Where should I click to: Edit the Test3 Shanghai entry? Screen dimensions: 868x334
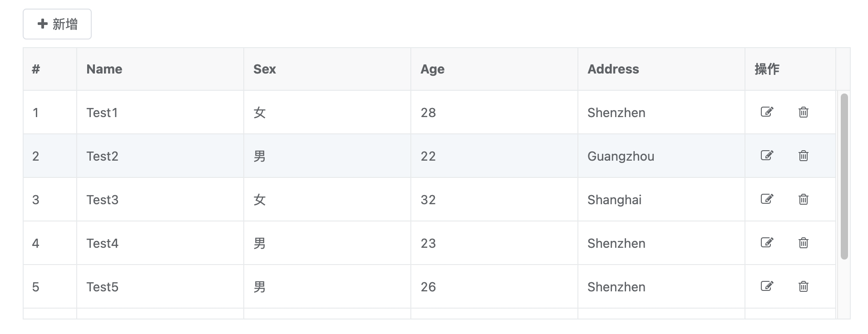[767, 199]
